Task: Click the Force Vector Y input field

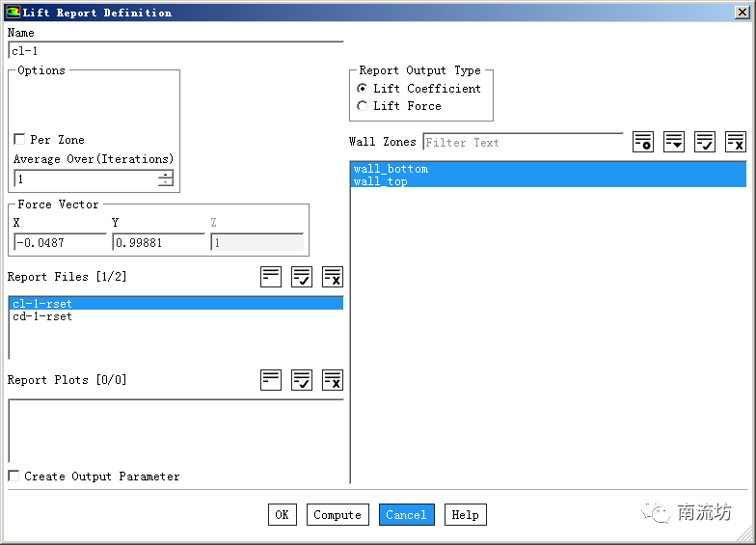Action: (x=158, y=243)
